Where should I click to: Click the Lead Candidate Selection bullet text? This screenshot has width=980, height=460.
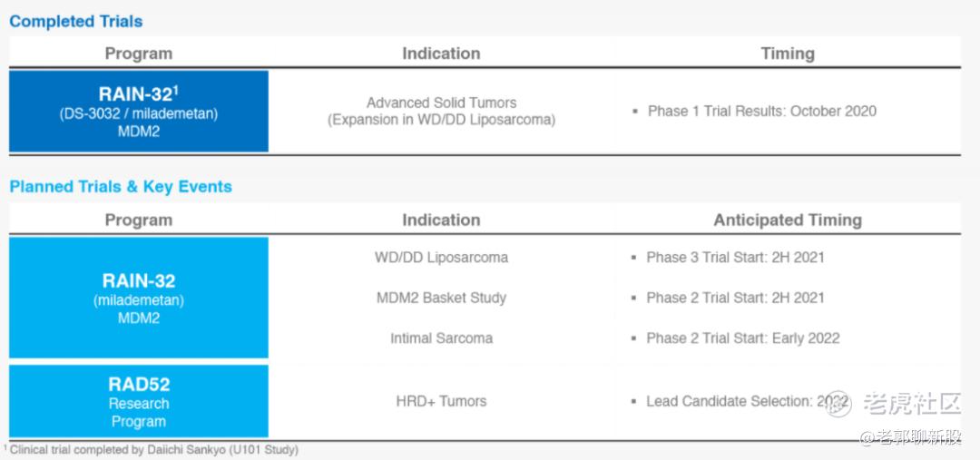pos(748,401)
